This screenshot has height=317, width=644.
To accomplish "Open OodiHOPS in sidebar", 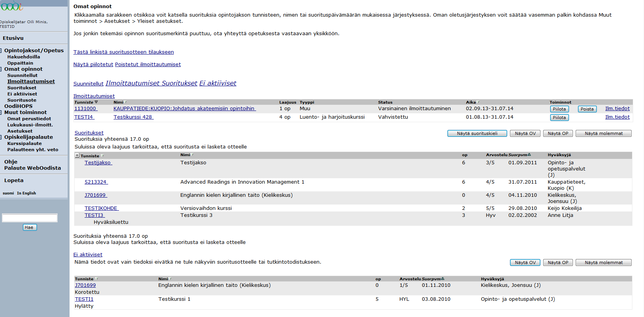I will tap(18, 106).
